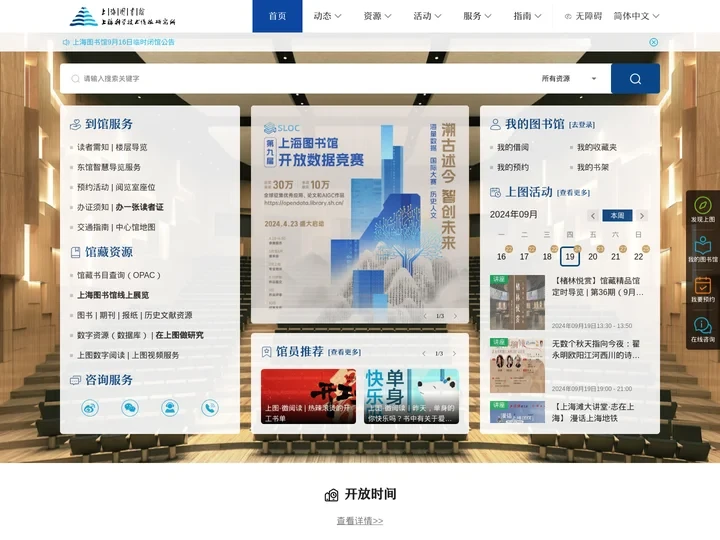
Task: Open the WeChat consultation icon
Action: [x=130, y=408]
